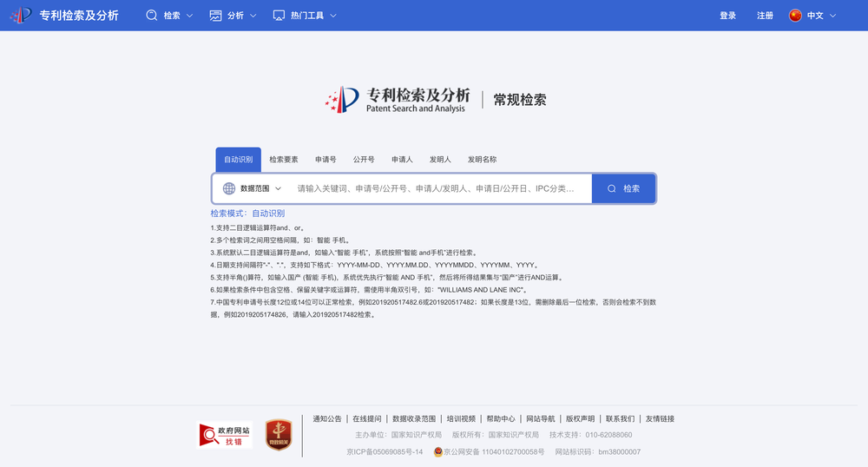The width and height of the screenshot is (868, 467).
Task: Focus the keyword search input field
Action: 440,188
